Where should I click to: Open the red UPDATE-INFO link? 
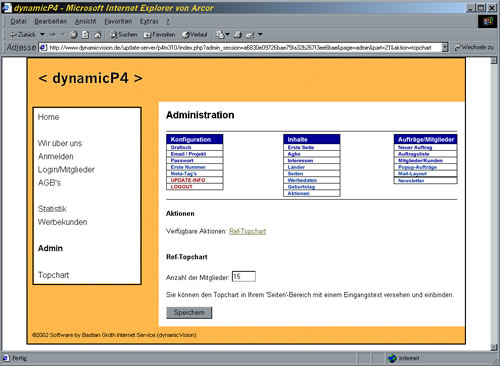188,180
